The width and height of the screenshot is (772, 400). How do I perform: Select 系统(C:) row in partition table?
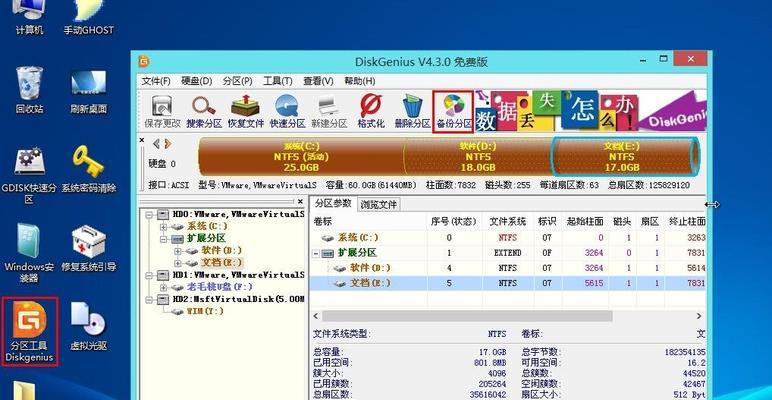click(508, 237)
